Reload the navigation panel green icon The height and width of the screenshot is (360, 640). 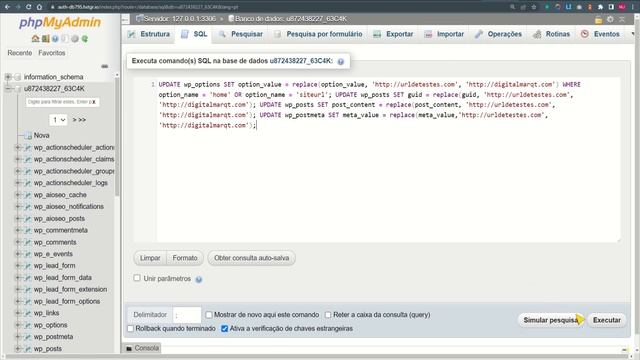click(84, 39)
